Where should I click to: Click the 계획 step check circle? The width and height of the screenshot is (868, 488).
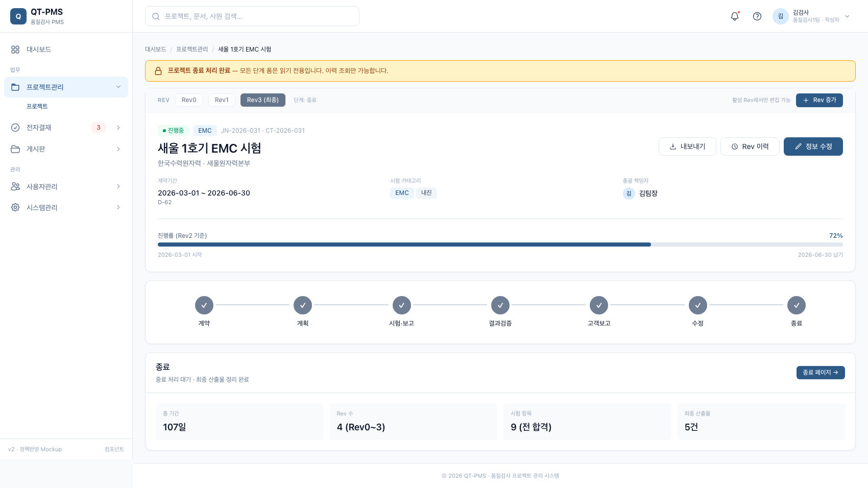tap(303, 305)
